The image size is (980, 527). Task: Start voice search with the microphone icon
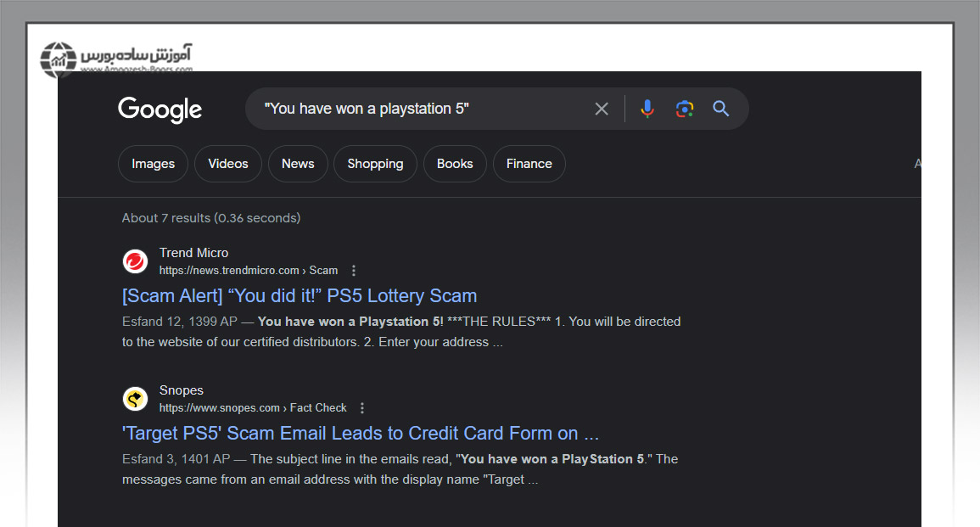647,109
